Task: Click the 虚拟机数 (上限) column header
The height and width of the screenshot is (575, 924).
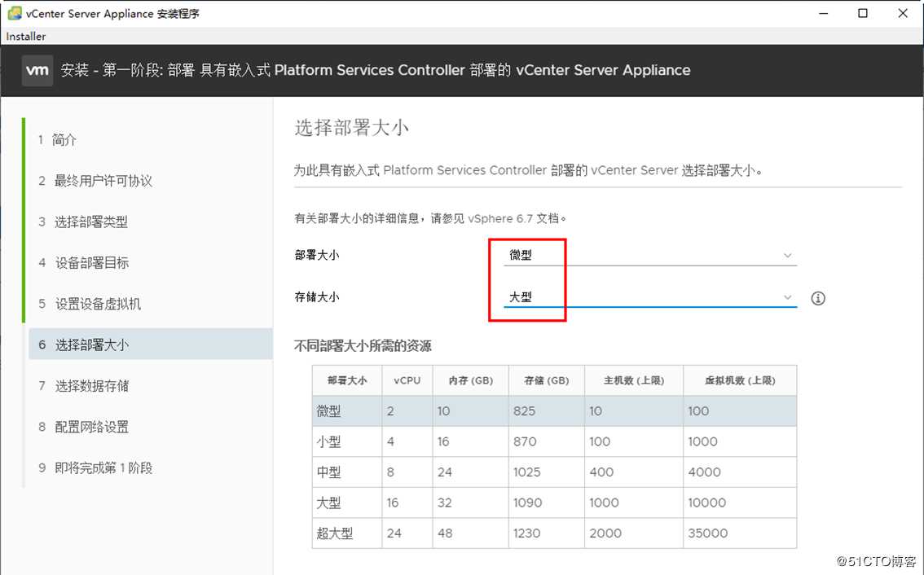Action: [740, 380]
